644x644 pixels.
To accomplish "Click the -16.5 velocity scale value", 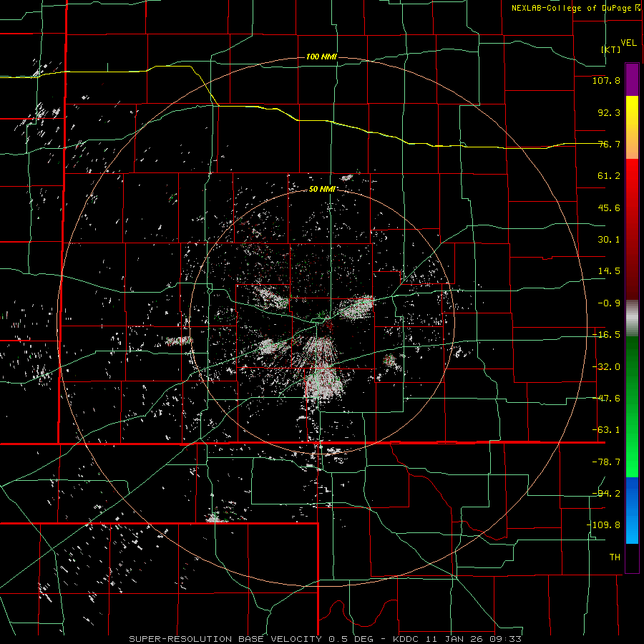I will (x=606, y=335).
